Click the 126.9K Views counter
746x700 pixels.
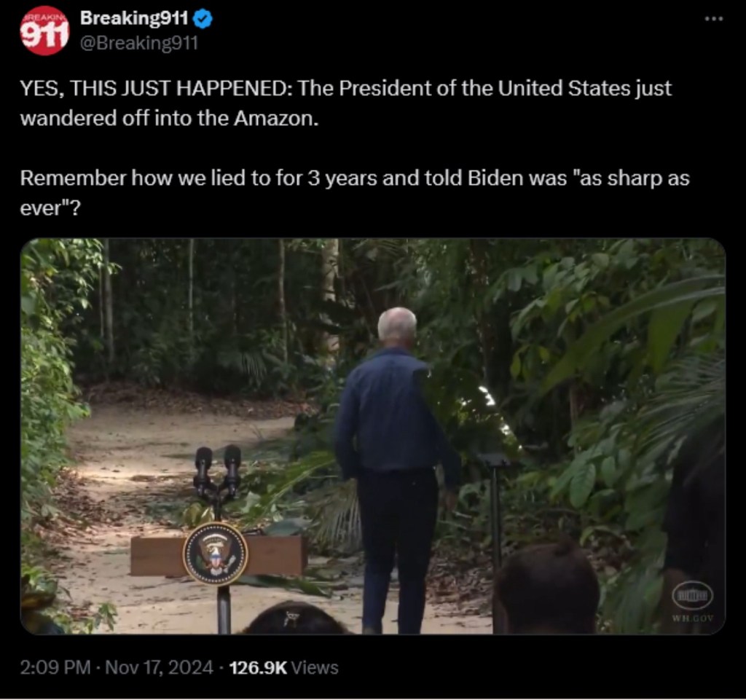coord(283,668)
